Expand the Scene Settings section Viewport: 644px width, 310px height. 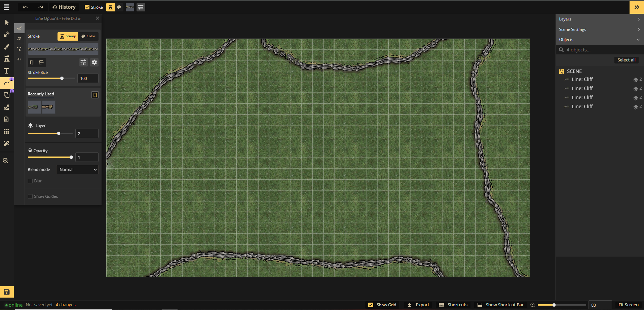599,30
